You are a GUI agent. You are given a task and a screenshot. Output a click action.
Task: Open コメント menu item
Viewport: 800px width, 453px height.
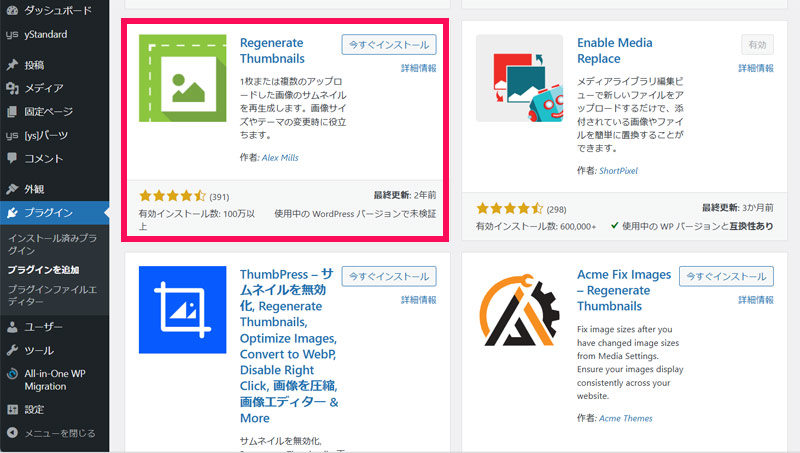coord(55,159)
